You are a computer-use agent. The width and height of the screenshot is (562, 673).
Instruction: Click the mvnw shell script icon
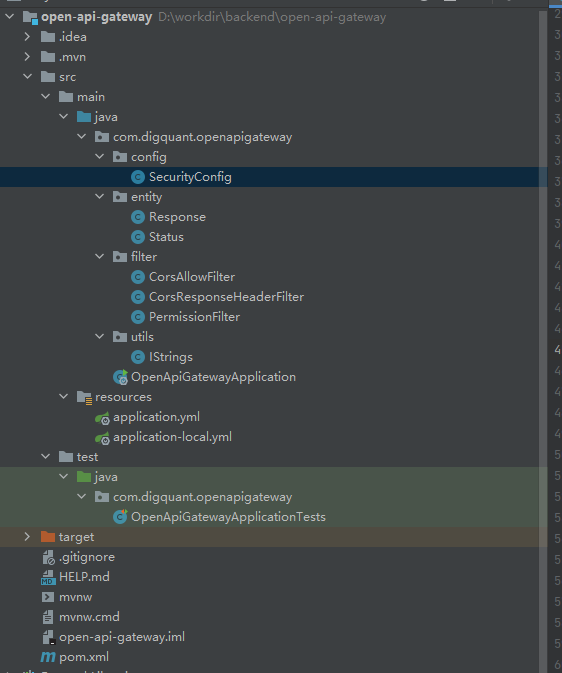pyautogui.click(x=48, y=597)
